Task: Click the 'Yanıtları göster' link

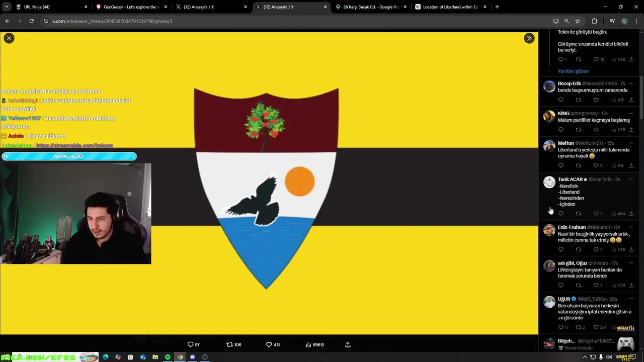Action: click(x=573, y=71)
